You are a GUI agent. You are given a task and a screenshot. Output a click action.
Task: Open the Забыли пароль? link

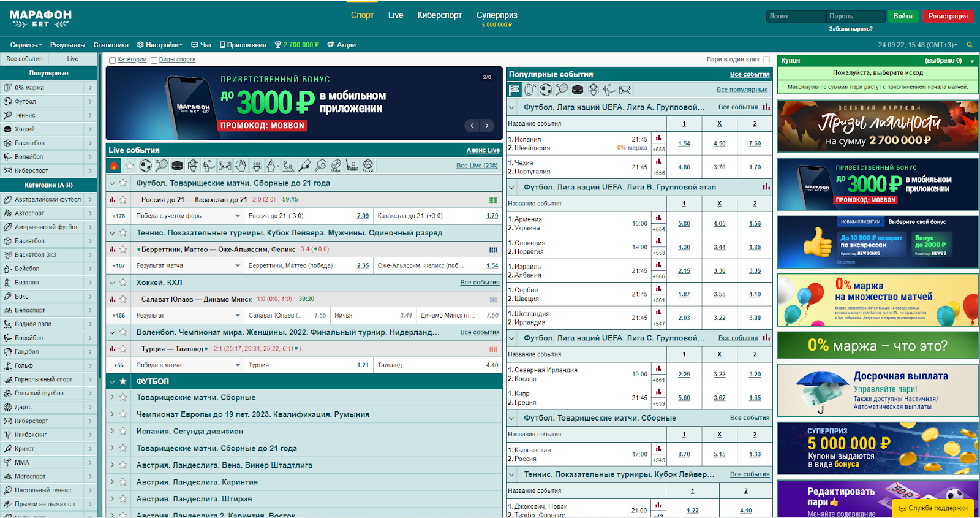point(851,29)
